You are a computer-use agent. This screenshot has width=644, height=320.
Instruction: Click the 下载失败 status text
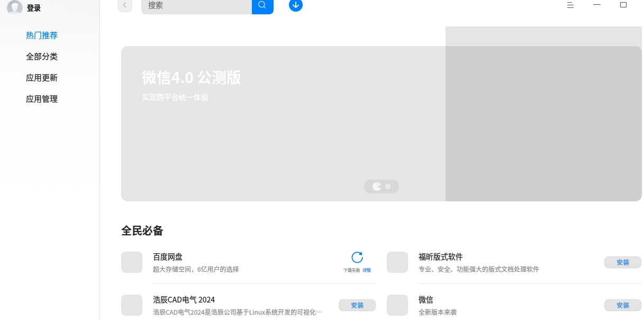point(352,270)
